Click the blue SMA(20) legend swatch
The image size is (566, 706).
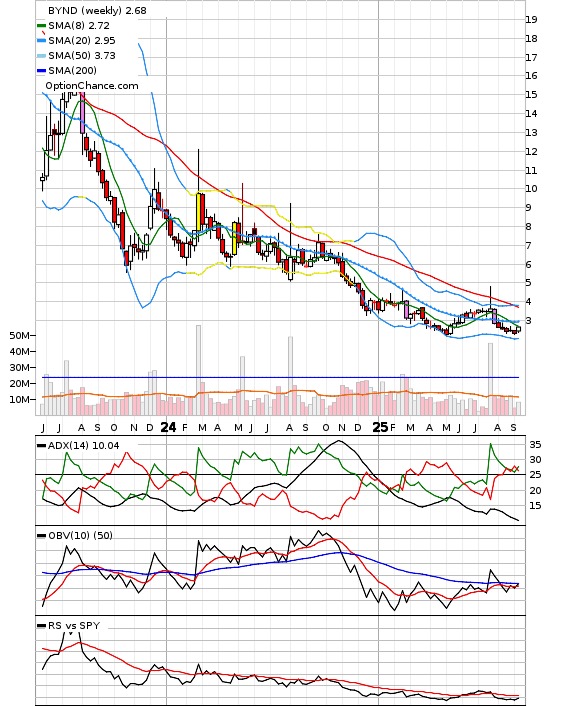point(41,41)
